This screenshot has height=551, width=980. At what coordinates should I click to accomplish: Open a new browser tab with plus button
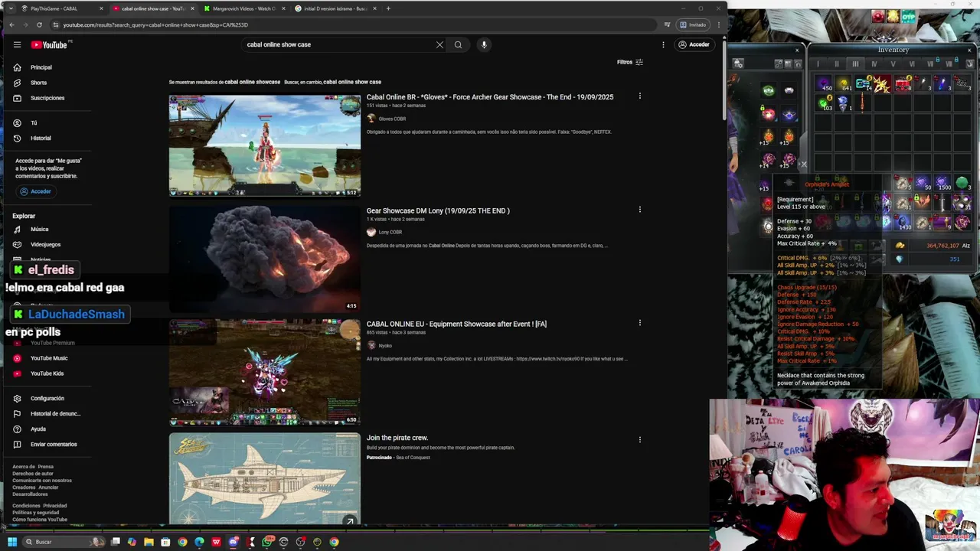click(388, 8)
